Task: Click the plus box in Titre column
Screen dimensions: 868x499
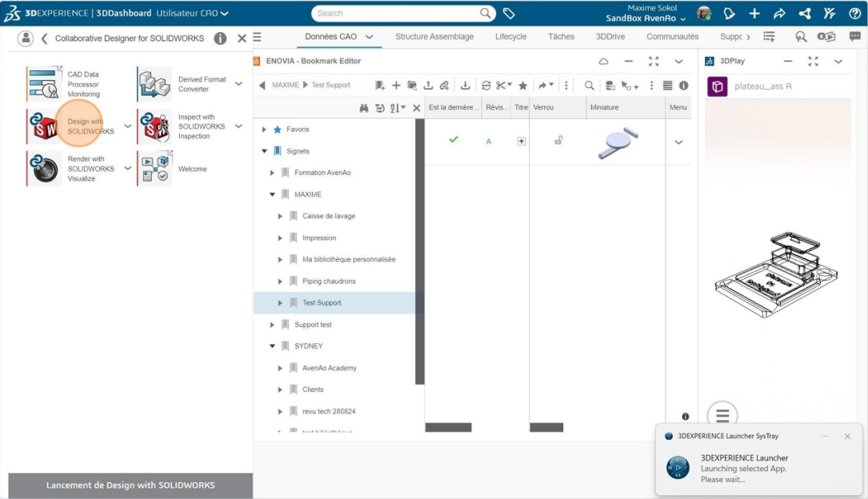Action: [x=522, y=141]
